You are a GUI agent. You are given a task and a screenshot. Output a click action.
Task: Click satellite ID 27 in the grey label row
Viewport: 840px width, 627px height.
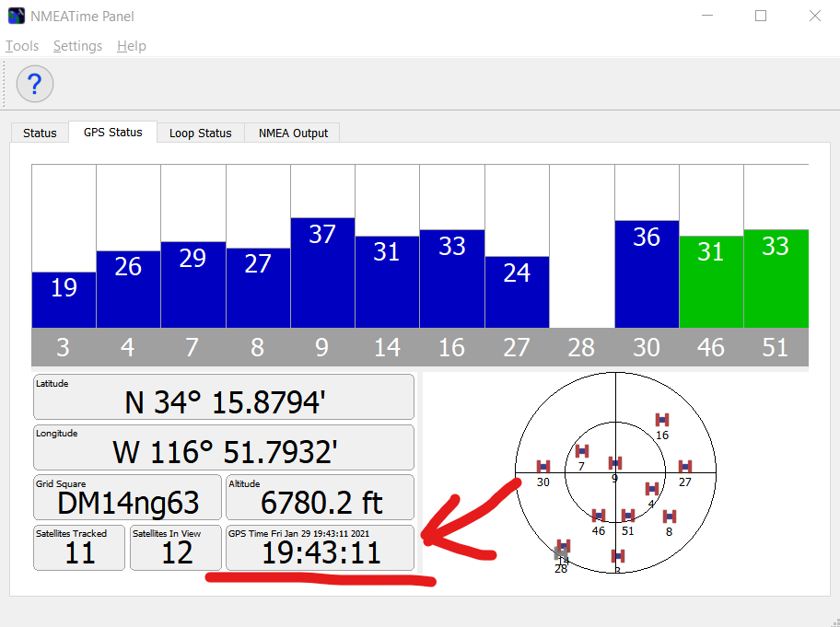point(517,347)
